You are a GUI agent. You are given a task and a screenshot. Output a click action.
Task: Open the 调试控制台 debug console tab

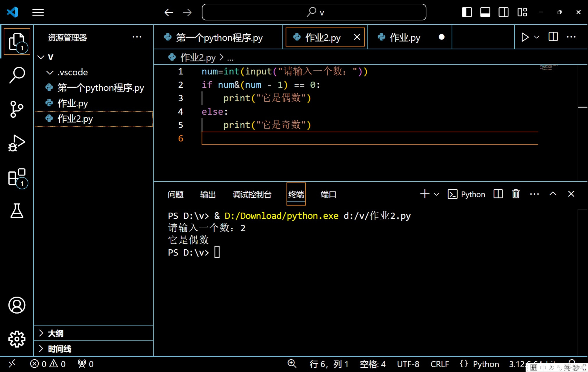point(252,194)
